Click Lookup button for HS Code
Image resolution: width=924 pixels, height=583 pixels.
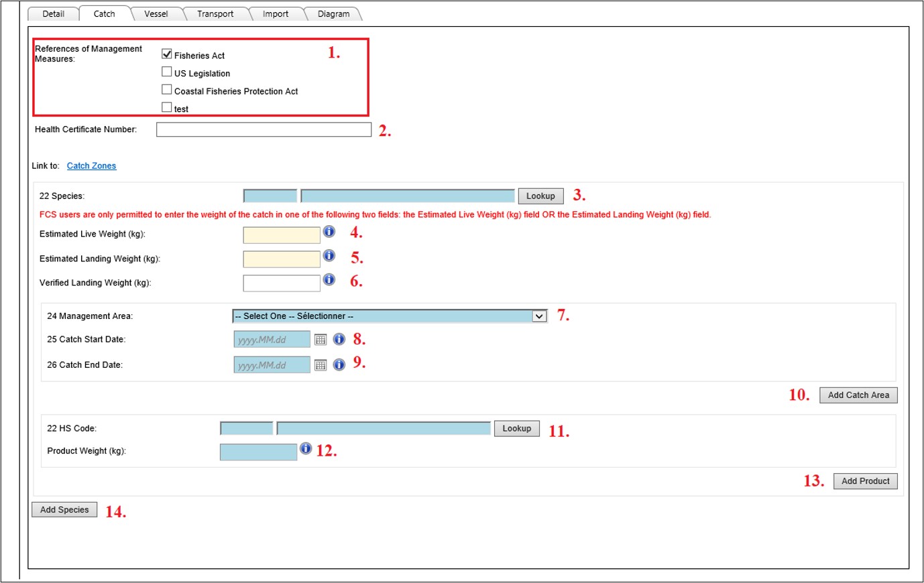tap(517, 429)
